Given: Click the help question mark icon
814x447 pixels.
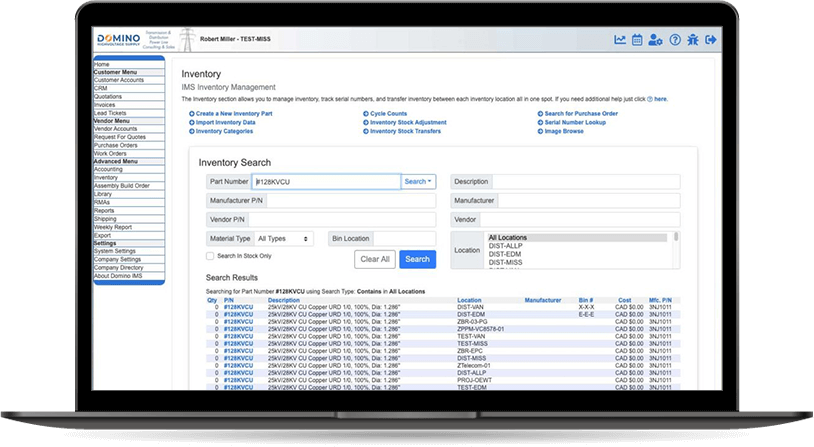Looking at the screenshot, I should coord(675,39).
